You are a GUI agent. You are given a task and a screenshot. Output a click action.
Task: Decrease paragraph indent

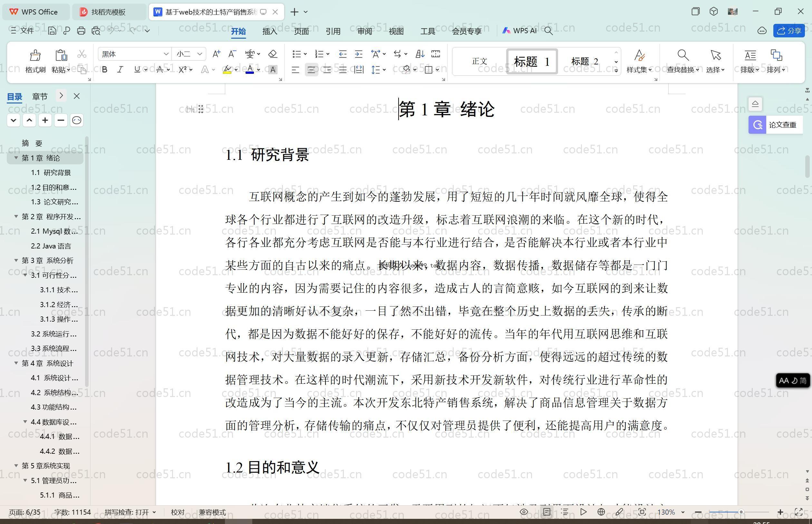pyautogui.click(x=343, y=54)
